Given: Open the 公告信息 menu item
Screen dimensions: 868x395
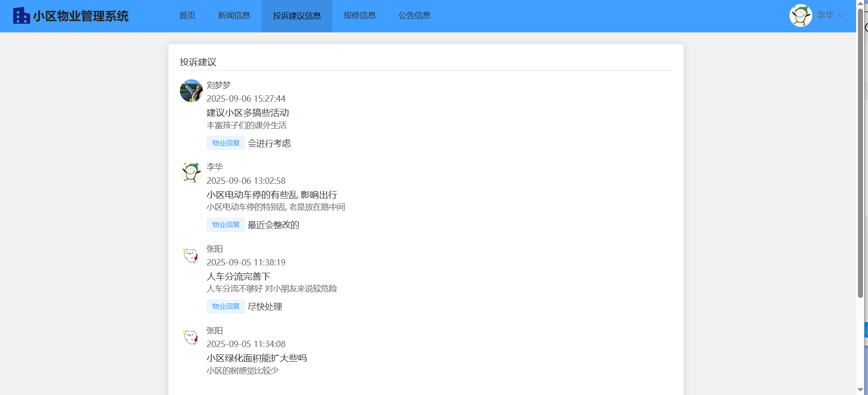Looking at the screenshot, I should 415,16.
